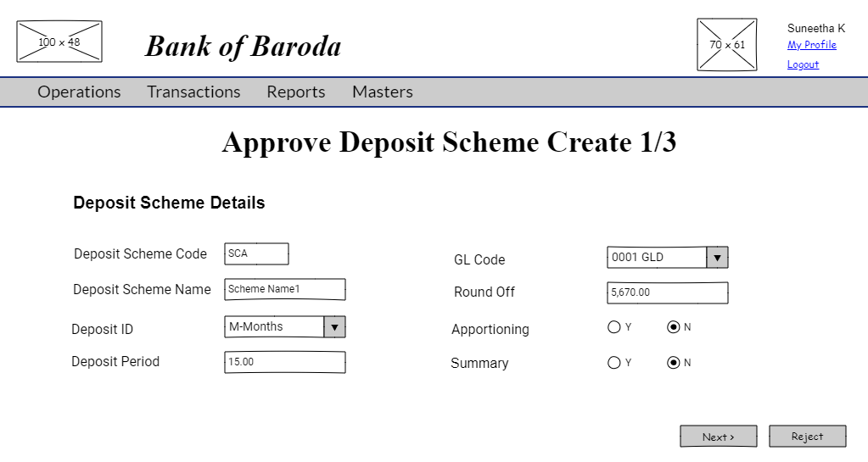Click the field showing 15.00
The width and height of the screenshot is (868, 462).
(284, 362)
